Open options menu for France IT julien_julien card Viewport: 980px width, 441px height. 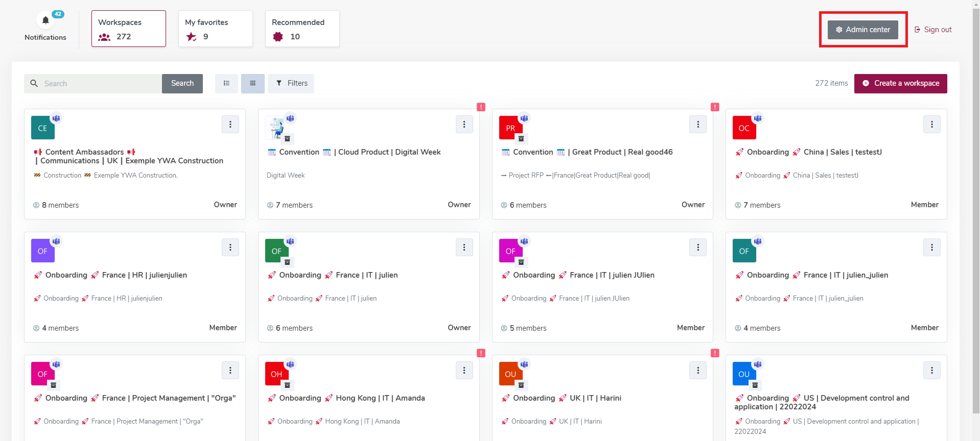tap(932, 247)
